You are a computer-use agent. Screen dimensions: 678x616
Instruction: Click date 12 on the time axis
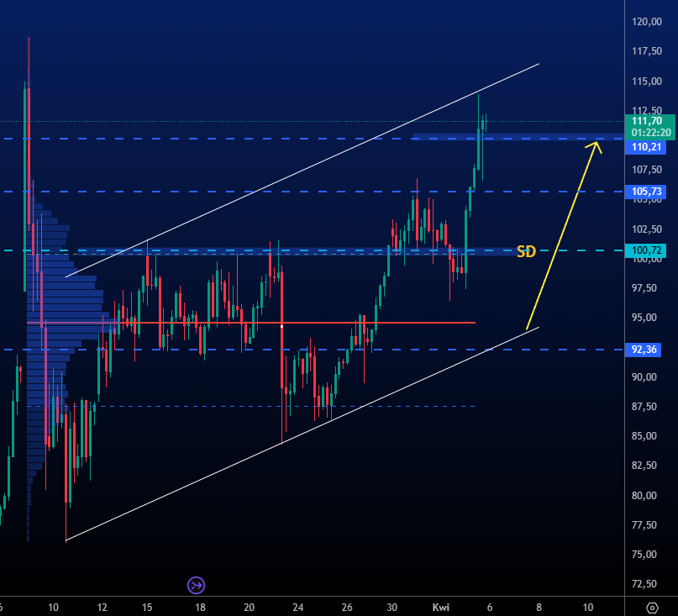102,608
